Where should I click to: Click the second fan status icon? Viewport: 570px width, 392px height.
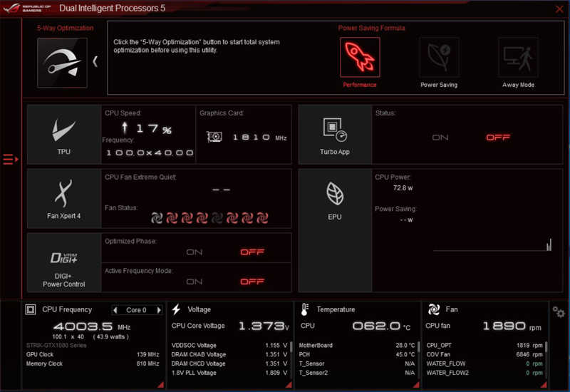pos(172,218)
